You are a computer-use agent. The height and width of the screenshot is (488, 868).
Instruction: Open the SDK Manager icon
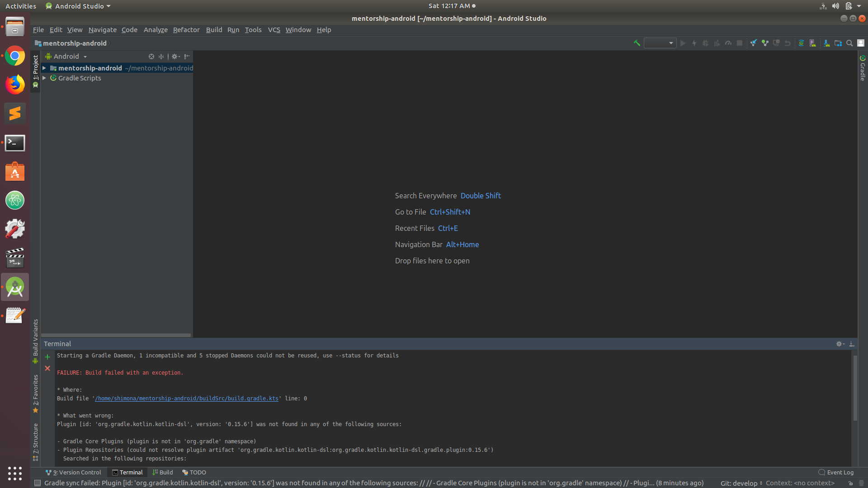pos(826,43)
